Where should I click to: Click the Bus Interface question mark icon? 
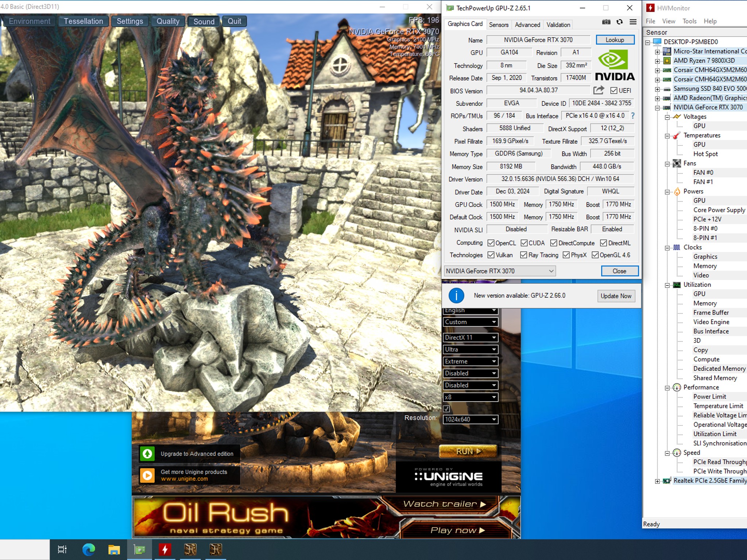point(633,116)
